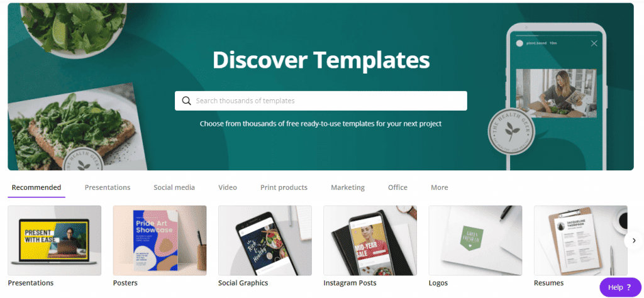Open the Presentations template thumbnail
Viewport: 644px width, 298px height.
pyautogui.click(x=55, y=241)
